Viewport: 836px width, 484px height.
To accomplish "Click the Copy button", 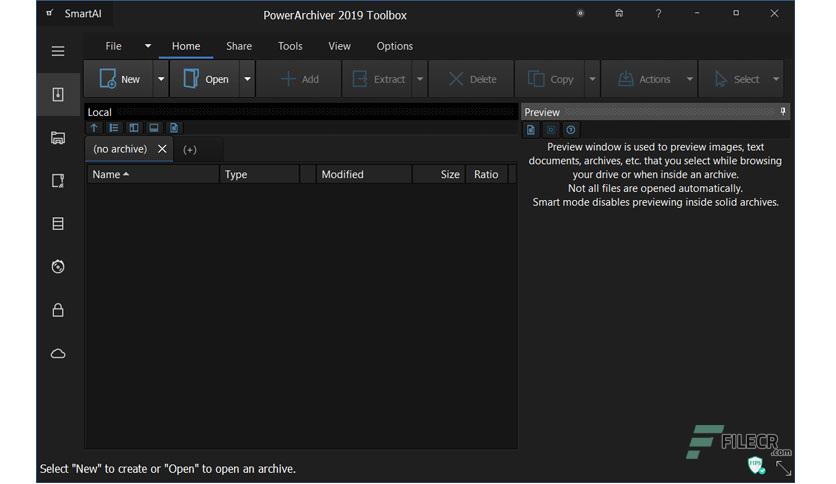I will (x=550, y=79).
